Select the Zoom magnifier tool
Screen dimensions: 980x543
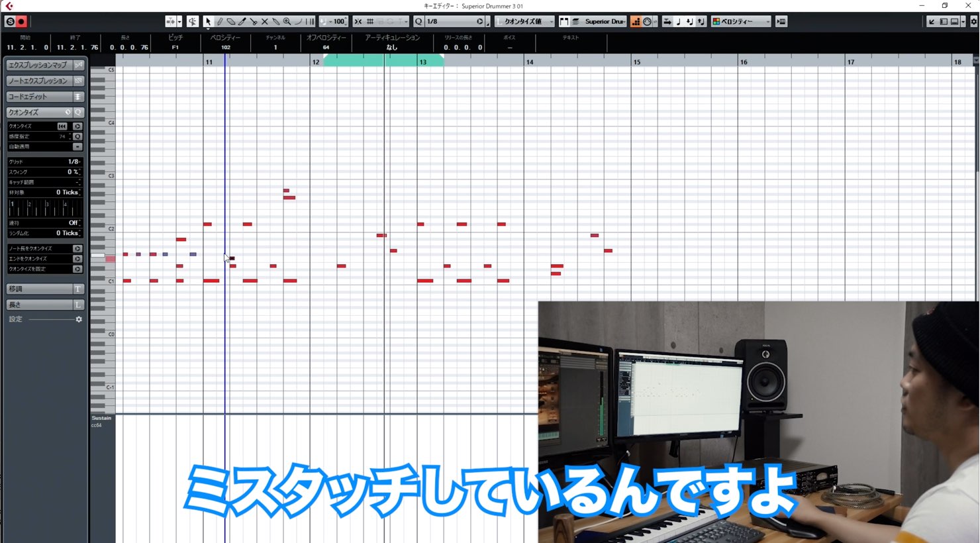tap(287, 21)
